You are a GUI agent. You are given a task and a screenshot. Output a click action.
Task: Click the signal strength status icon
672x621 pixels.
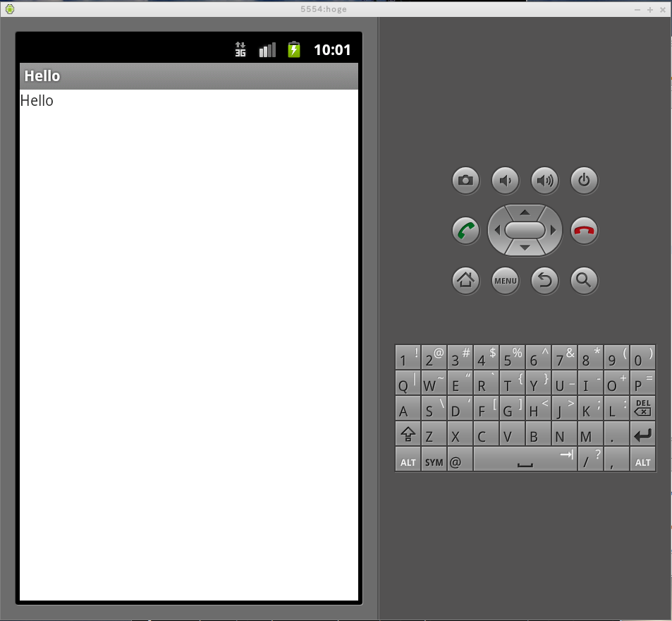pos(267,49)
